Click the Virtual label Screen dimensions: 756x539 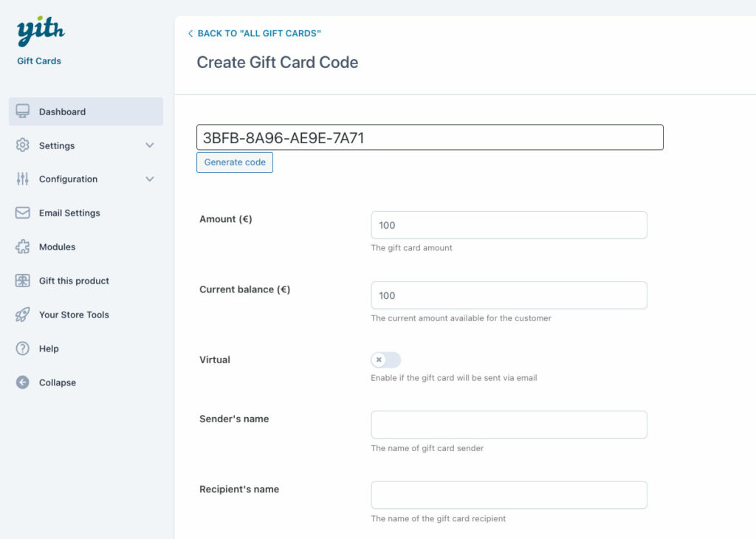click(215, 360)
